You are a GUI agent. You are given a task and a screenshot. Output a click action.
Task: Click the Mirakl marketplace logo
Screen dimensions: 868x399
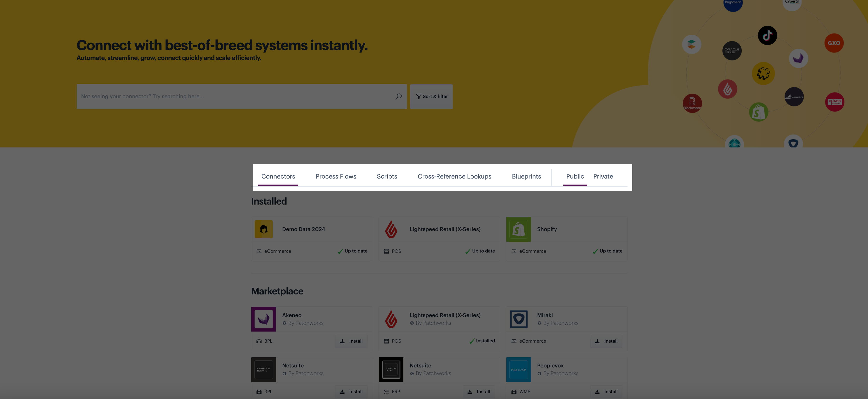click(x=518, y=319)
